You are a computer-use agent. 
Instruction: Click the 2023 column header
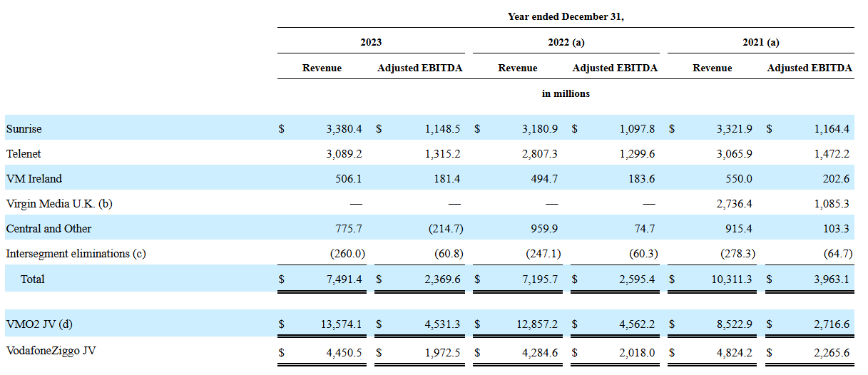click(x=371, y=42)
